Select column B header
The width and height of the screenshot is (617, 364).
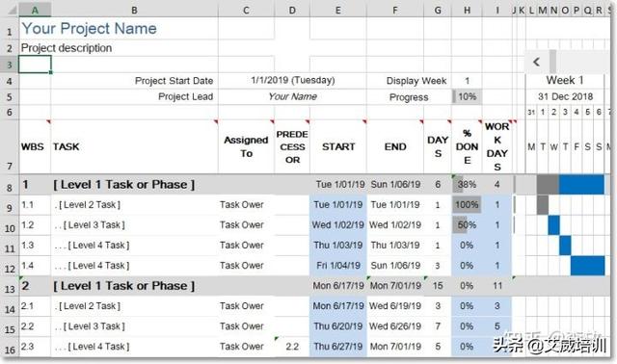pyautogui.click(x=134, y=10)
